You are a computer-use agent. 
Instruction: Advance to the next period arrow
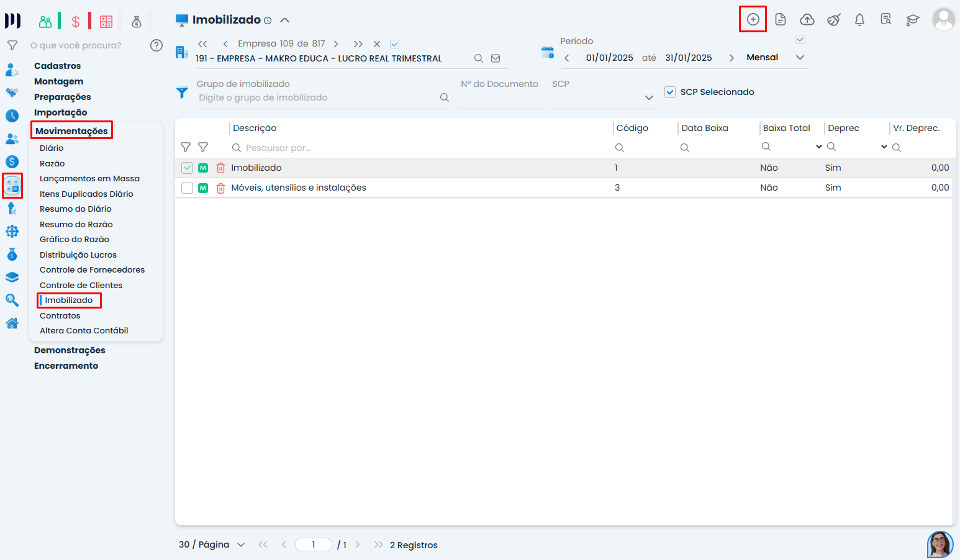731,58
